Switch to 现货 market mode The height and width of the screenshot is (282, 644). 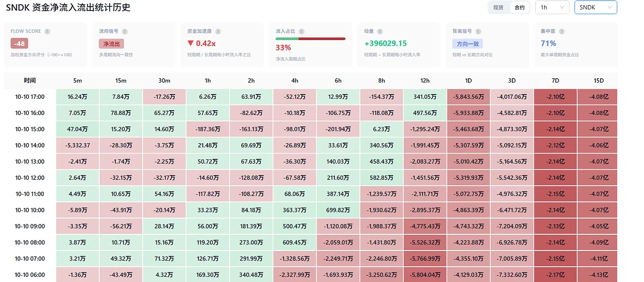point(499,8)
